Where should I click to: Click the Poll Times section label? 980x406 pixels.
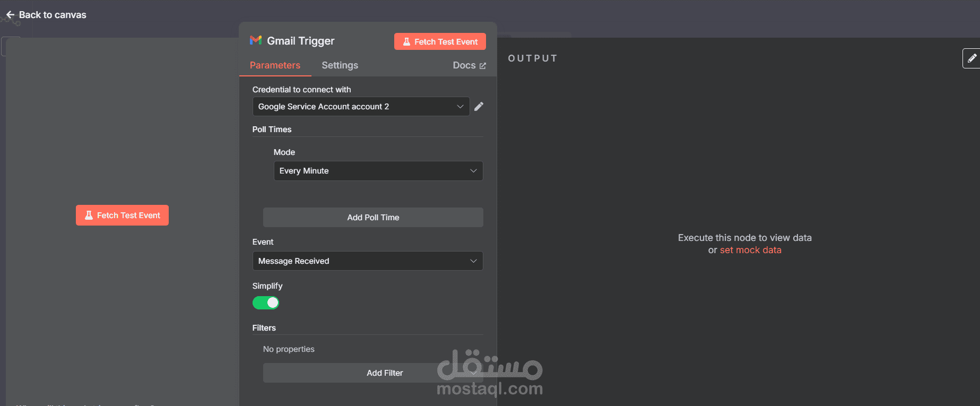pos(272,129)
